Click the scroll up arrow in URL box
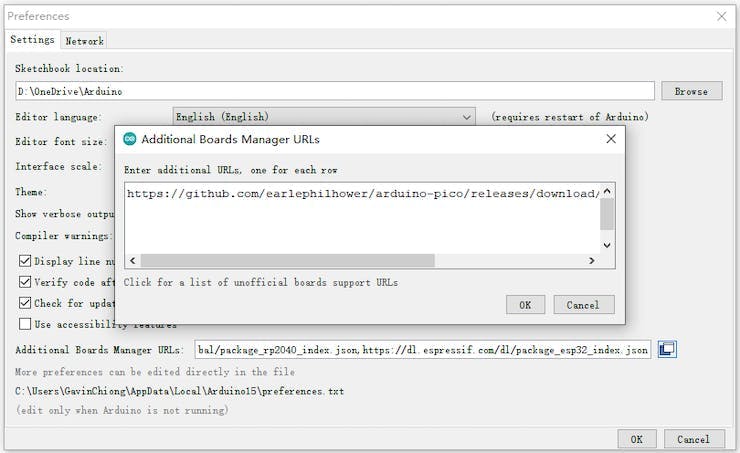The width and height of the screenshot is (740, 453). [x=607, y=192]
